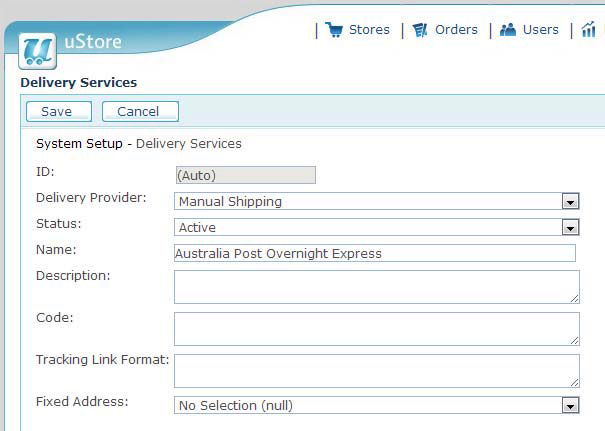Image resolution: width=605 pixels, height=431 pixels.
Task: Click the Description text area resize handle
Action: click(575, 299)
